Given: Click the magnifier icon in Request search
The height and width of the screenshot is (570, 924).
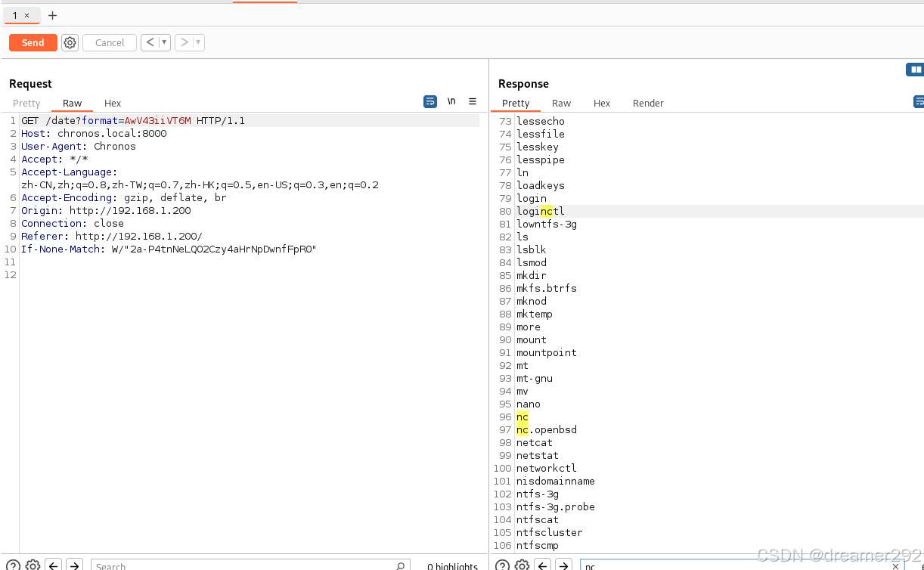Looking at the screenshot, I should click(x=401, y=565).
